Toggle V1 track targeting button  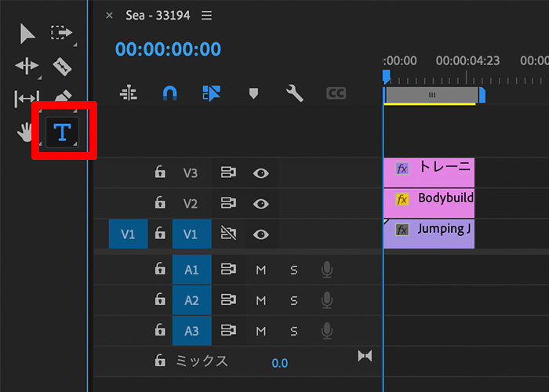point(191,234)
